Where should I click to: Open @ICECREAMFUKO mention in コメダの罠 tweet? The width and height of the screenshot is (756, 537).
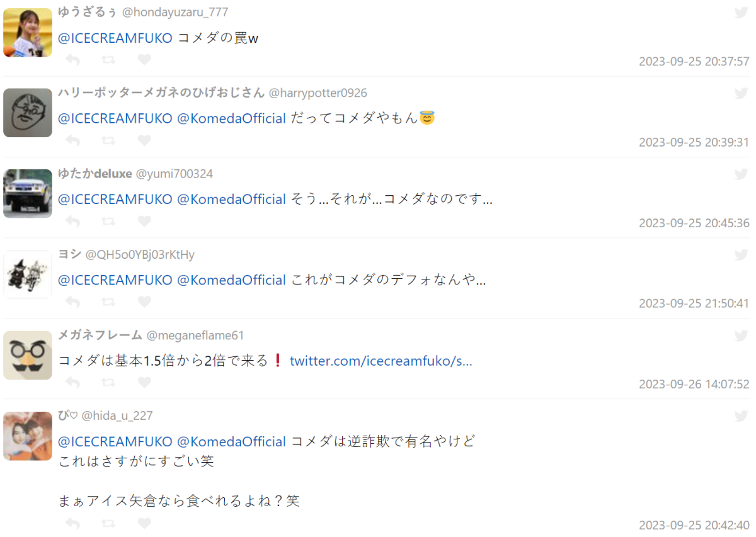pos(115,38)
